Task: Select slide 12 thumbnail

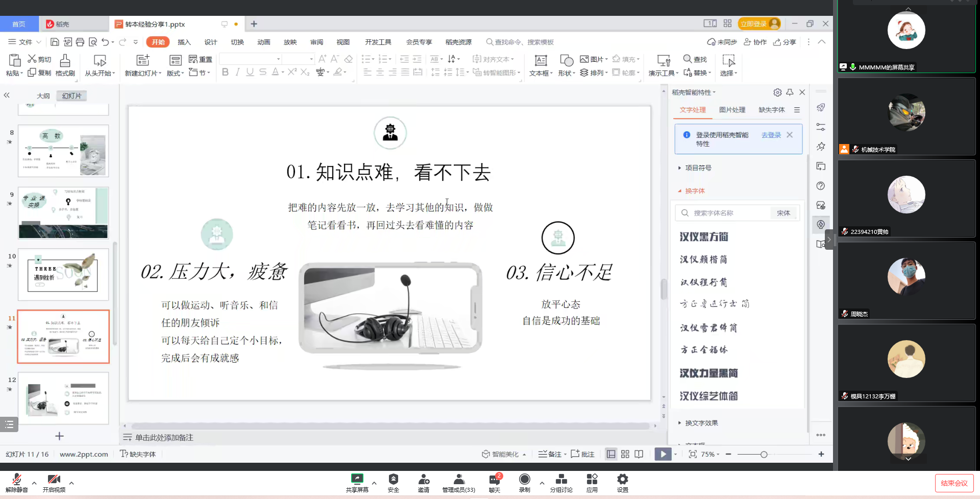Action: [x=63, y=398]
